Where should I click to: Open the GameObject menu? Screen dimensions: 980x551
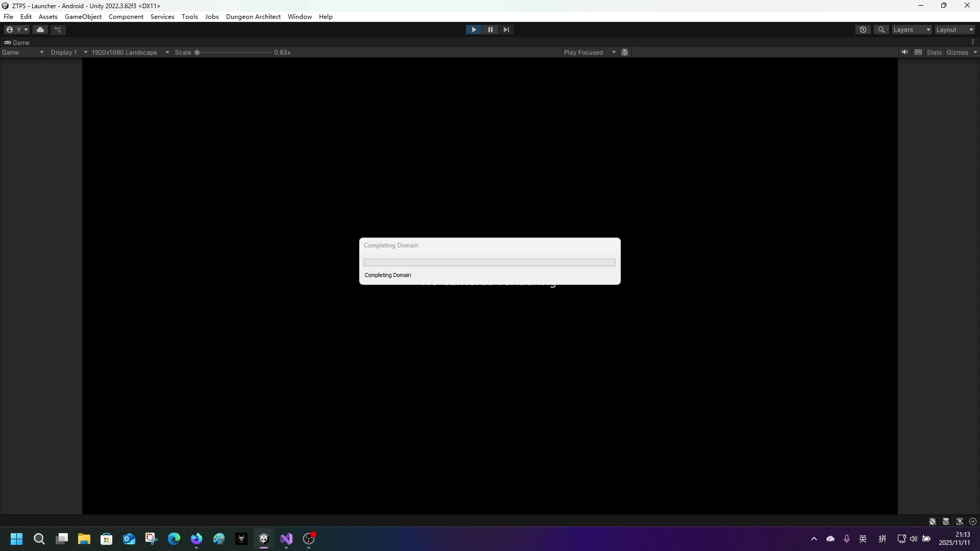[x=83, y=17]
